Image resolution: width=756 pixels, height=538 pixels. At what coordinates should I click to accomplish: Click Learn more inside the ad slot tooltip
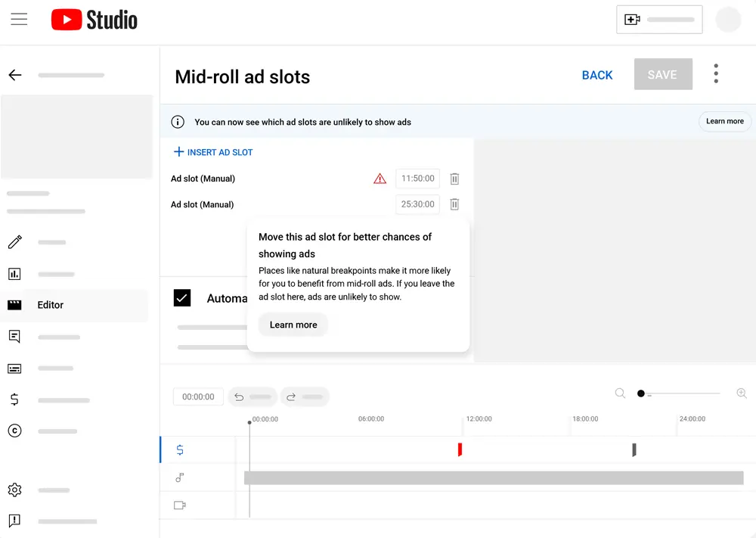point(293,325)
